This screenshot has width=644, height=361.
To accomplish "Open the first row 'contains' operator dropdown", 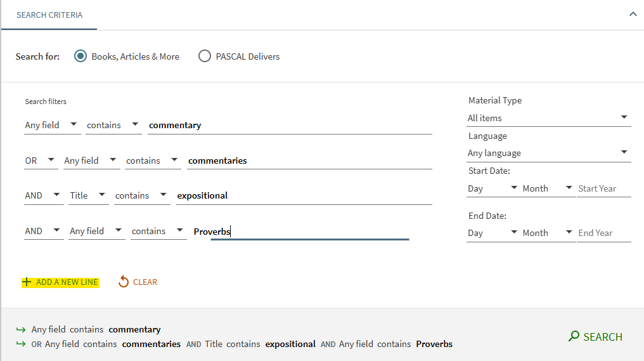I will point(114,125).
